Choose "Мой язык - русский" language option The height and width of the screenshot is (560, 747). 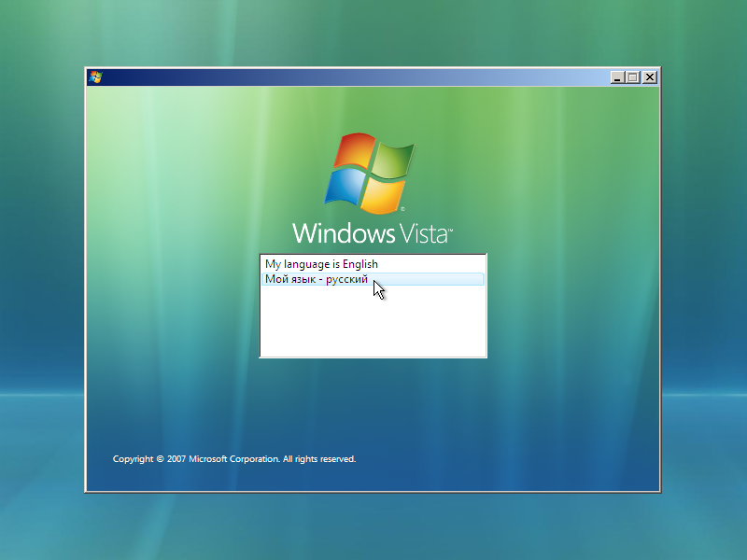tap(373, 279)
